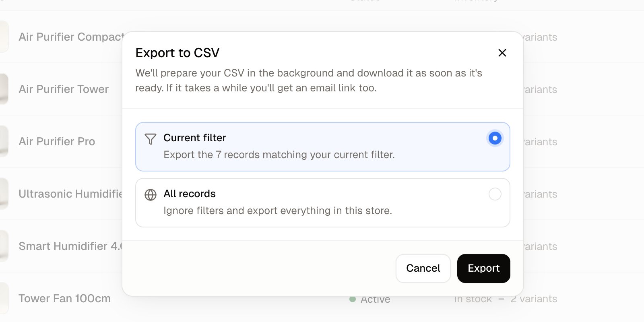This screenshot has width=644, height=322.
Task: Click the 2 variants text for Tower Fan
Action: 534,299
